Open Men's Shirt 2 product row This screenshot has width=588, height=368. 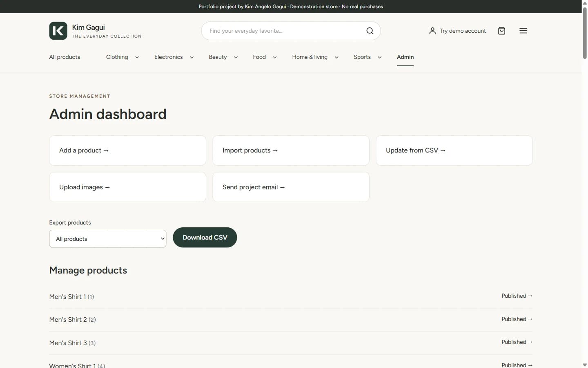pos(291,319)
